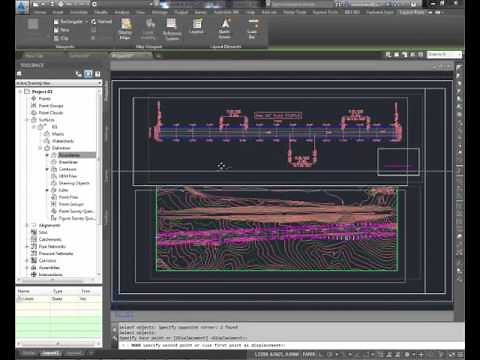The height and width of the screenshot is (360, 480).
Task: Insert a Legend via its ribbon icon
Action: [197, 27]
